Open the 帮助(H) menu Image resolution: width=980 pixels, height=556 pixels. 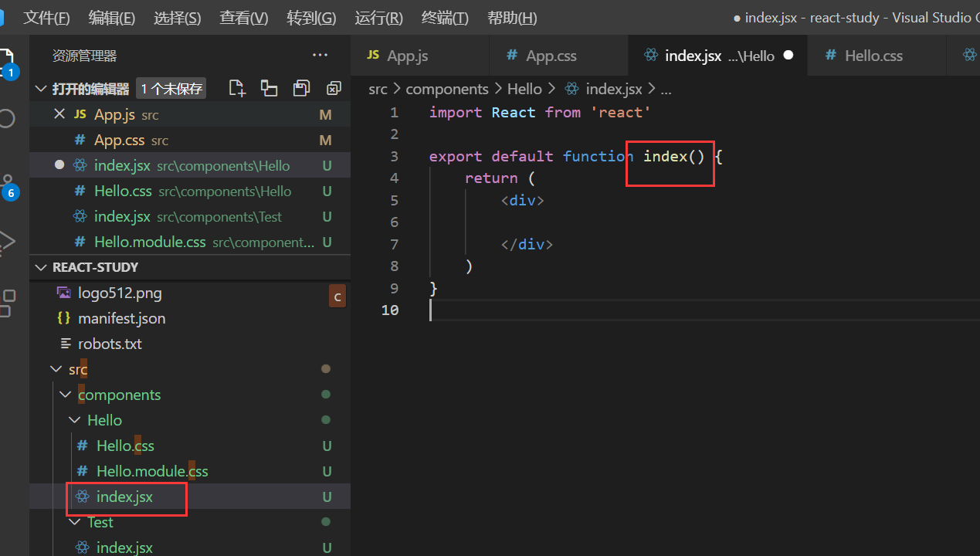pos(512,18)
